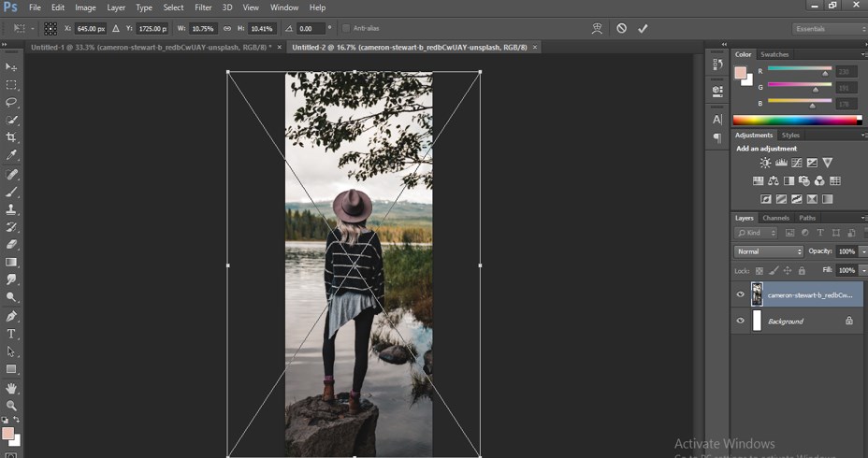Open the Essentials workspace dropdown
The width and height of the screenshot is (868, 458).
829,29
